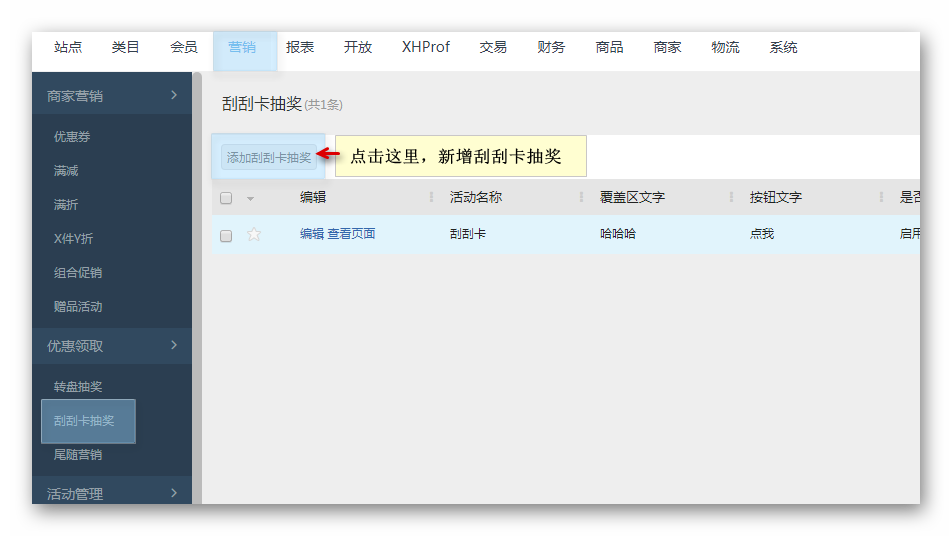The width and height of the screenshot is (952, 536).
Task: Click the 添加刮刮卡抽奖 button
Action: click(x=268, y=158)
